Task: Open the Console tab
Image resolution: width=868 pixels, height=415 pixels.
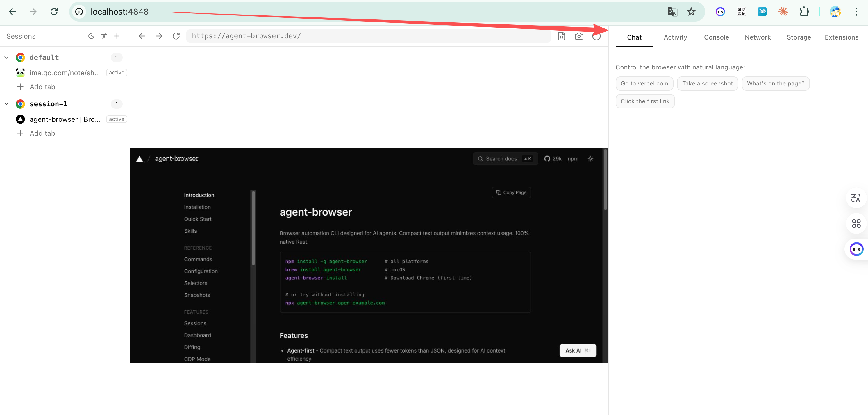Action: [716, 37]
